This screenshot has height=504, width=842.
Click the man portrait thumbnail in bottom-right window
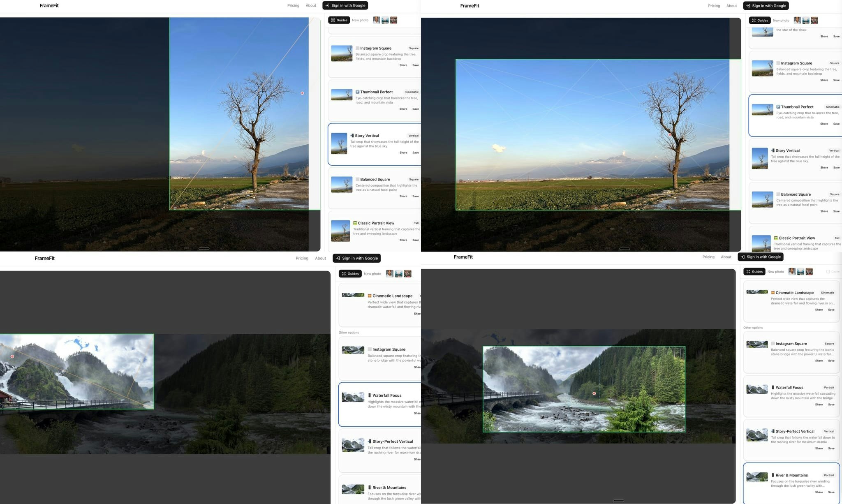click(791, 271)
